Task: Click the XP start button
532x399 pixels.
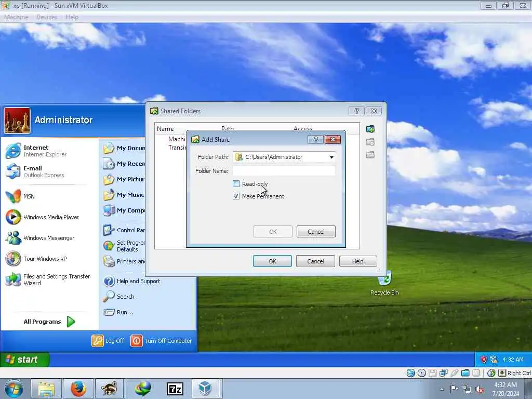Action: click(24, 360)
